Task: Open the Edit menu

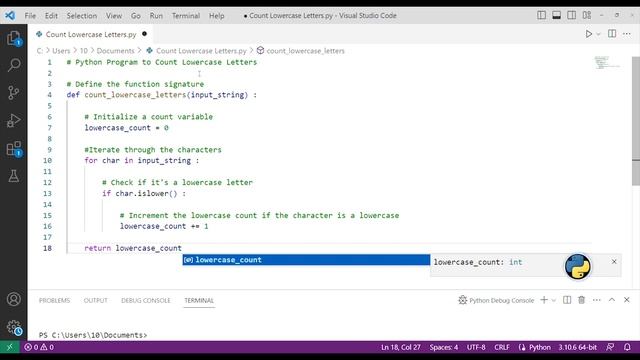Action: (51, 16)
